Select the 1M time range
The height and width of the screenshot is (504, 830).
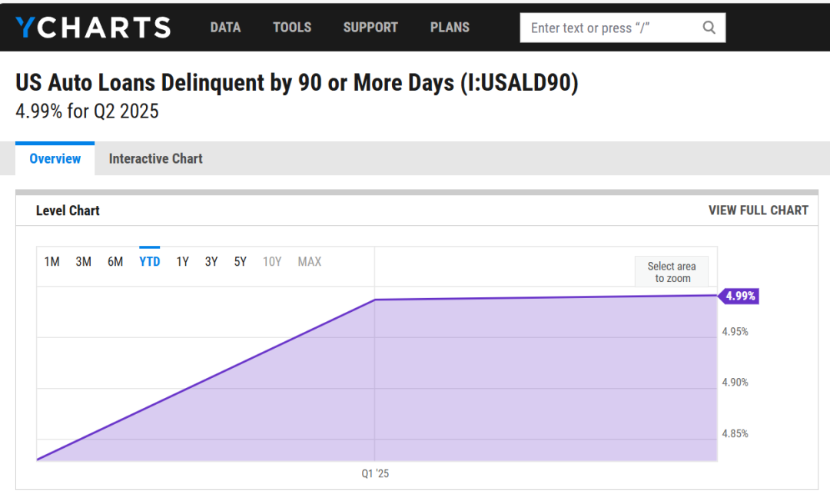(51, 262)
